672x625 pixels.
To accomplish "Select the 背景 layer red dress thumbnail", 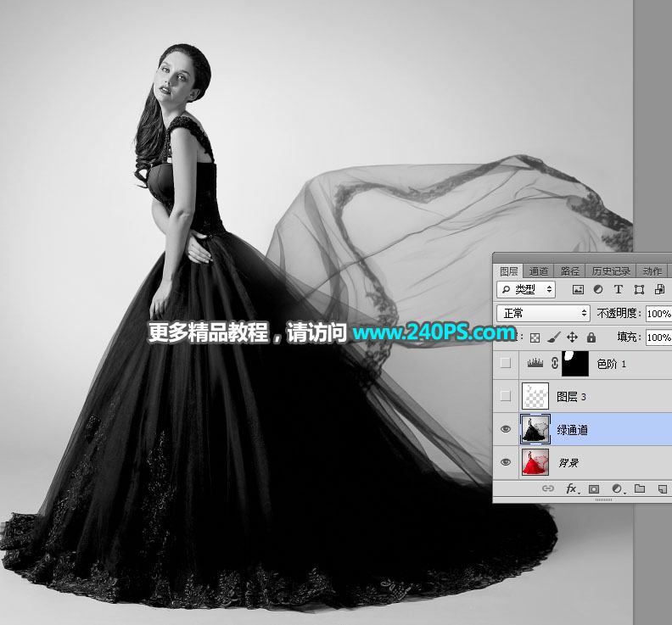I will tap(535, 462).
